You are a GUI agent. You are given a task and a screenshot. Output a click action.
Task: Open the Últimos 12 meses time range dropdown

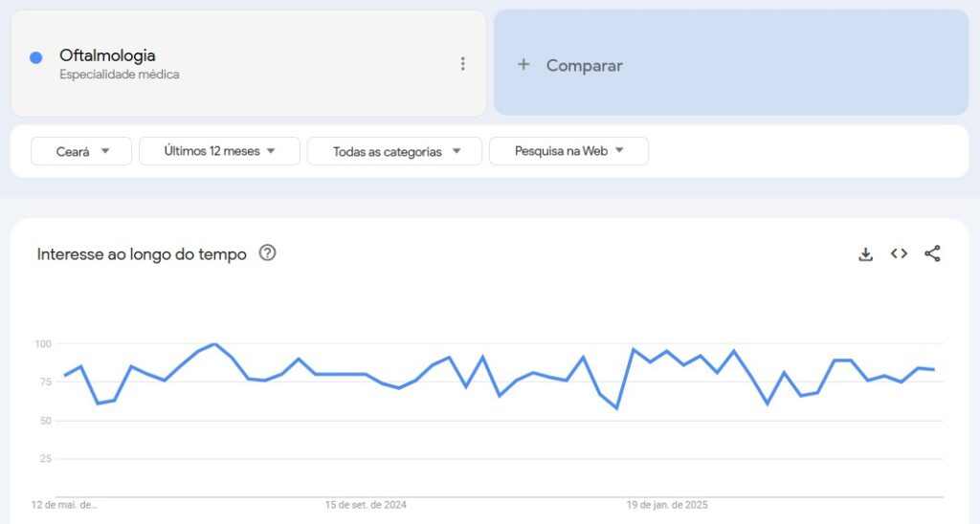coord(219,151)
